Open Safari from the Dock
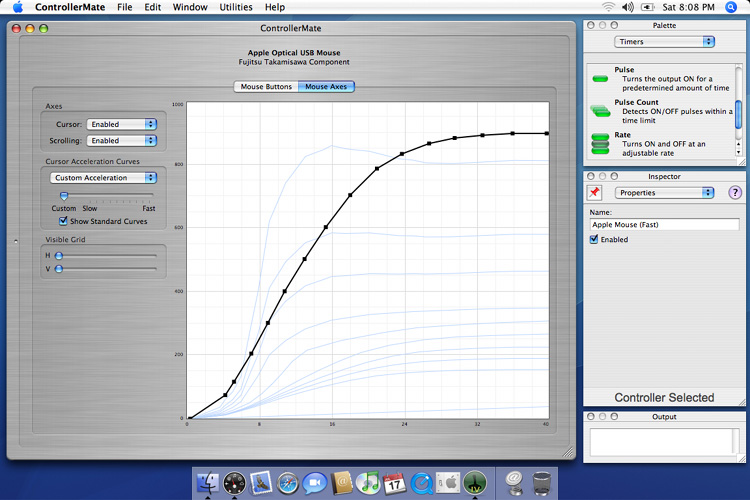750x500 pixels. (x=288, y=483)
